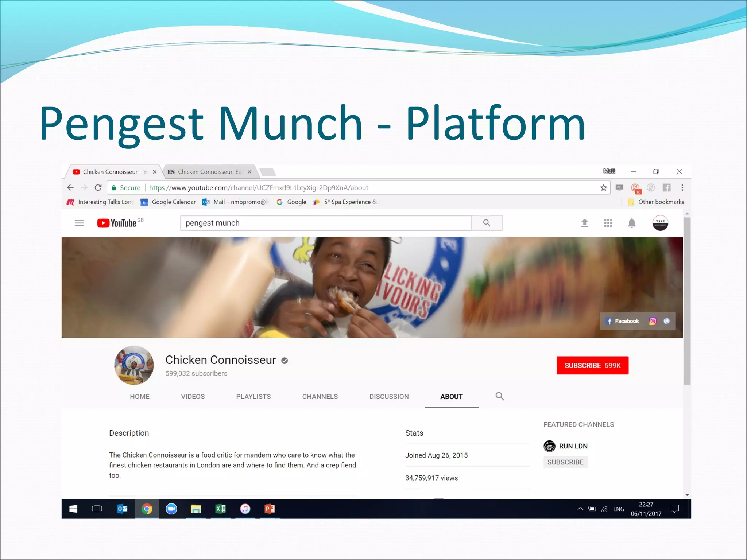The image size is (747, 560).
Task: Open the Mail nmbpromo bookmark
Action: [235, 202]
